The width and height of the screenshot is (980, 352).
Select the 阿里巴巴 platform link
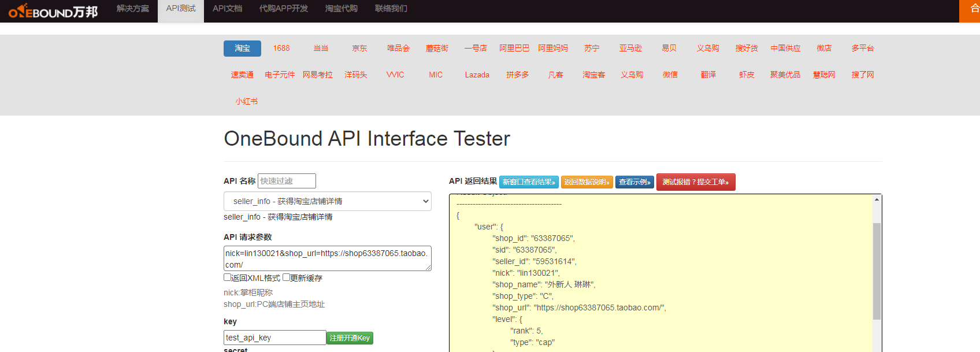pos(514,49)
